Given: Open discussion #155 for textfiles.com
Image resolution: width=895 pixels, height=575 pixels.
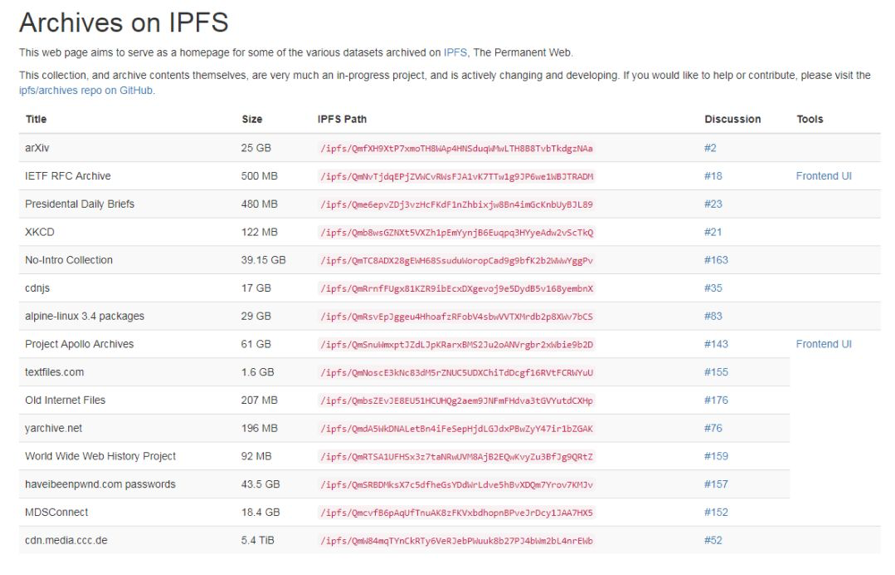Looking at the screenshot, I should tap(716, 372).
